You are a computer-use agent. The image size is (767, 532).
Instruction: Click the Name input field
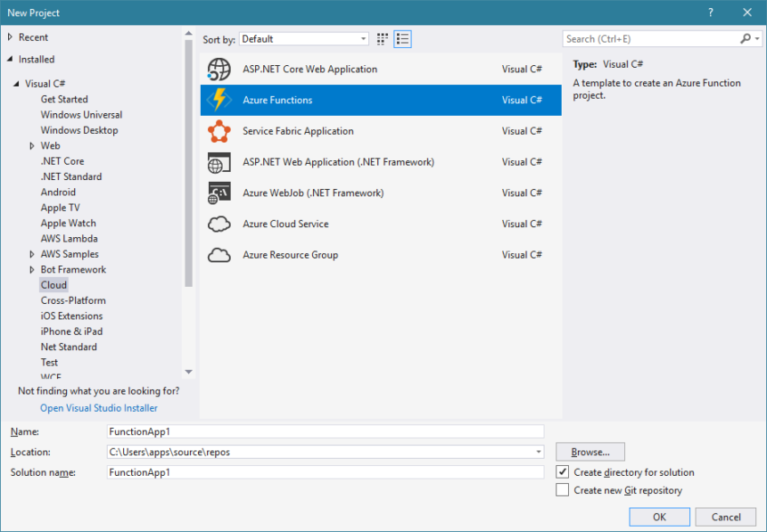[x=326, y=431]
